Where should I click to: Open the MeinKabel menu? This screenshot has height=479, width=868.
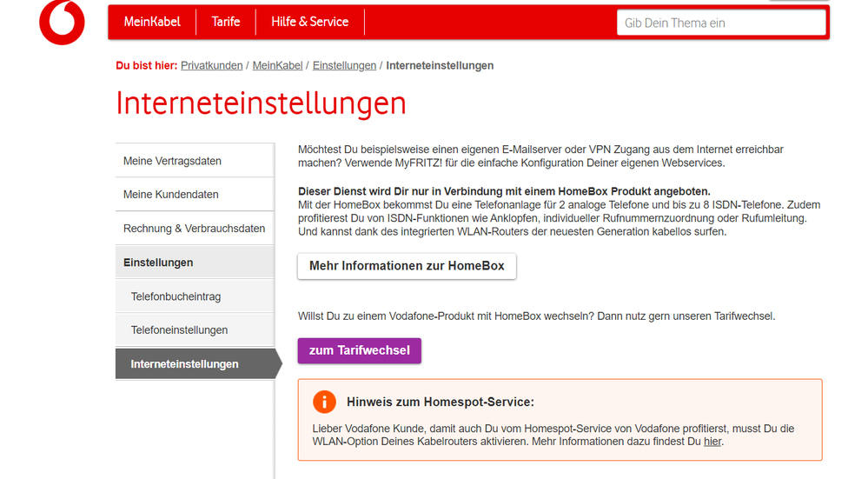click(152, 22)
